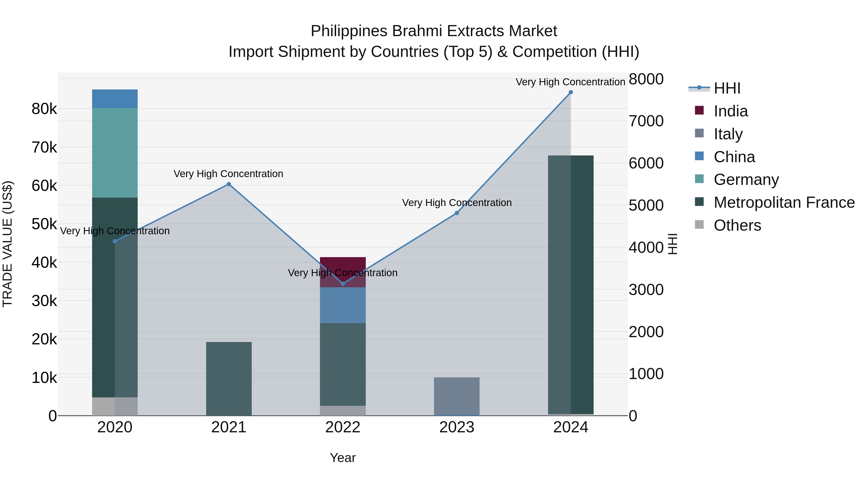Click the 1000 right axis tick
Image resolution: width=868 pixels, height=488 pixels.
(646, 374)
